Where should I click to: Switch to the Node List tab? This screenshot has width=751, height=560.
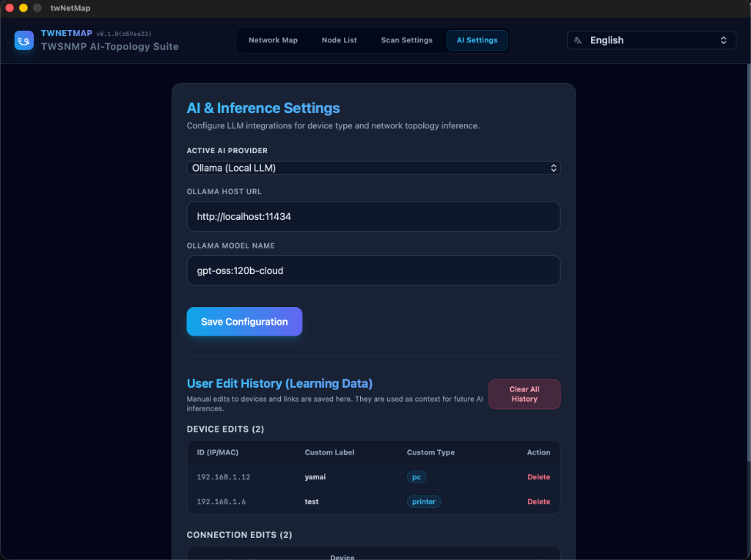point(339,40)
